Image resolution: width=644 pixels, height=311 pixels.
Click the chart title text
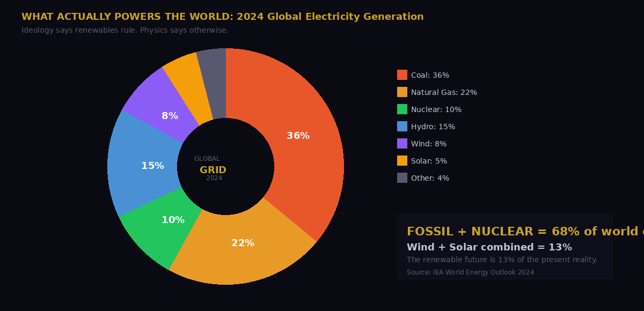tap(222, 17)
